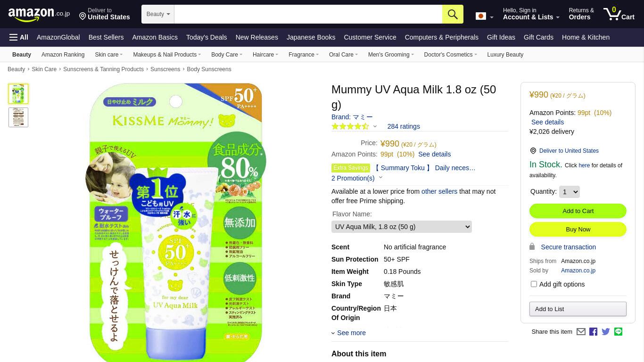Viewport: 644px width, 362px height.
Task: Click the Add to Cart button
Action: tap(578, 211)
